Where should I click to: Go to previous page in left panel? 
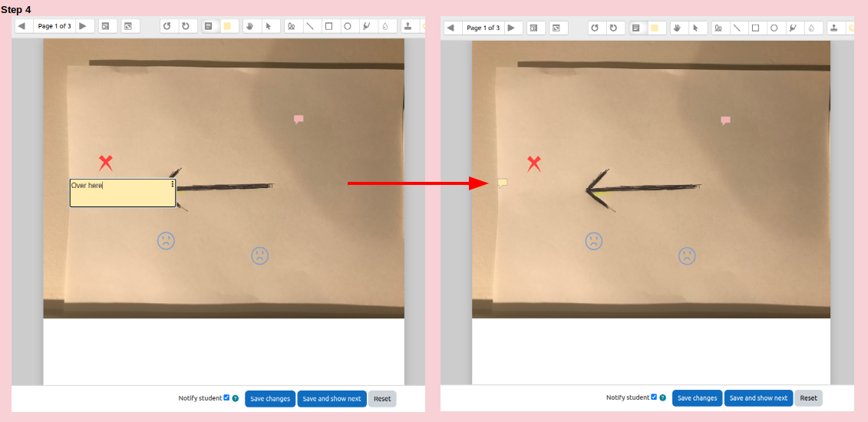22,26
